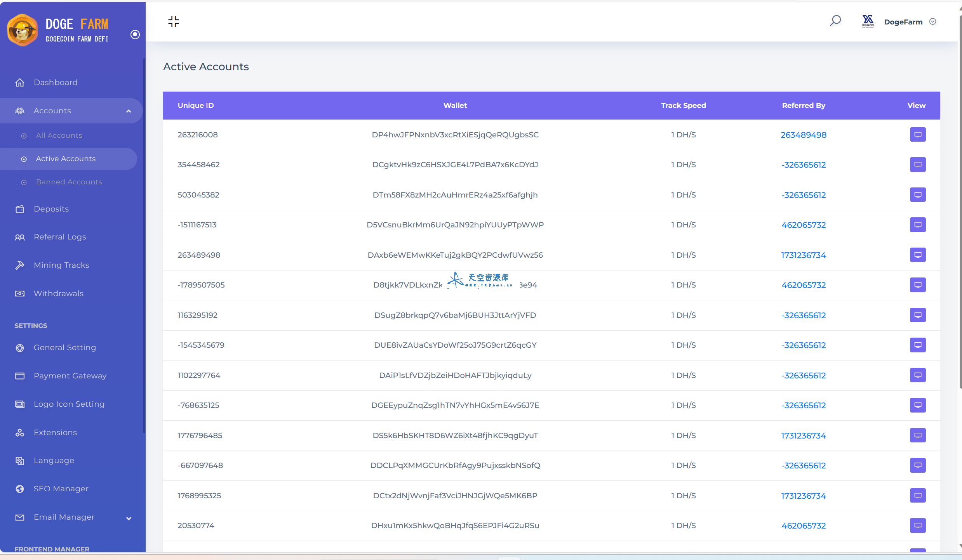Open General Setting in sidebar
The height and width of the screenshot is (560, 962).
tap(65, 347)
